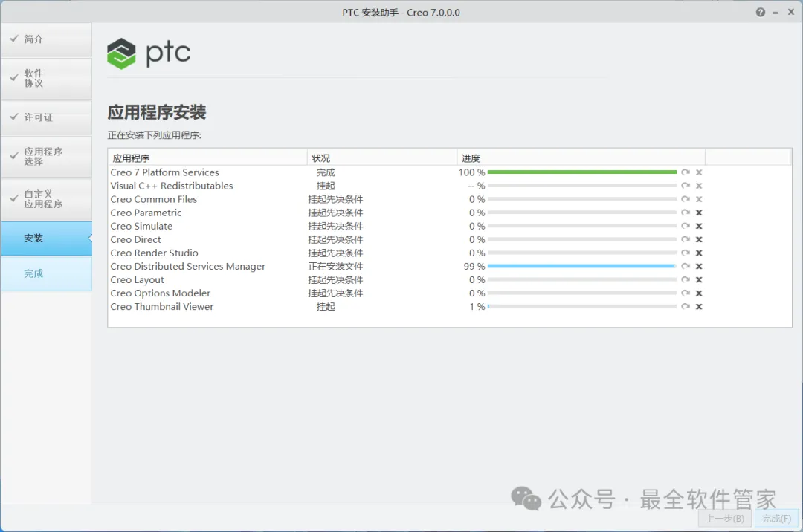Select the Creo Simulate row
Viewport: 803px width, 532px height.
click(x=450, y=226)
